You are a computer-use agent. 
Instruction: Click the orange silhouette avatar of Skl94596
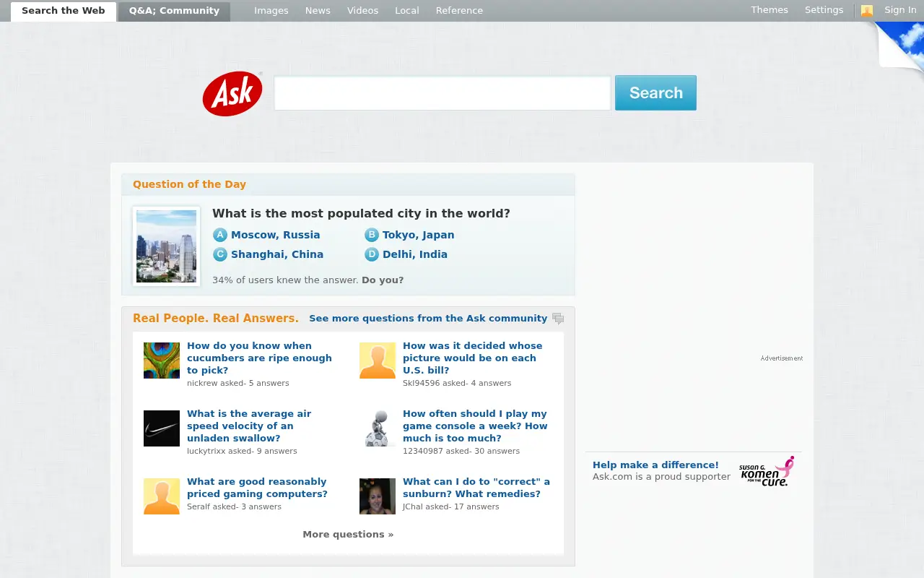378,361
